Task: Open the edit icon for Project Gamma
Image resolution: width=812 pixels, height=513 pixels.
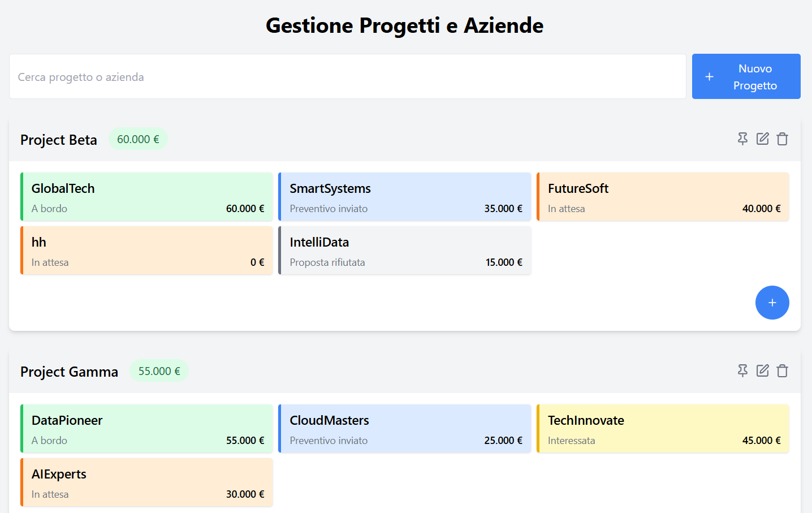Action: click(x=762, y=370)
